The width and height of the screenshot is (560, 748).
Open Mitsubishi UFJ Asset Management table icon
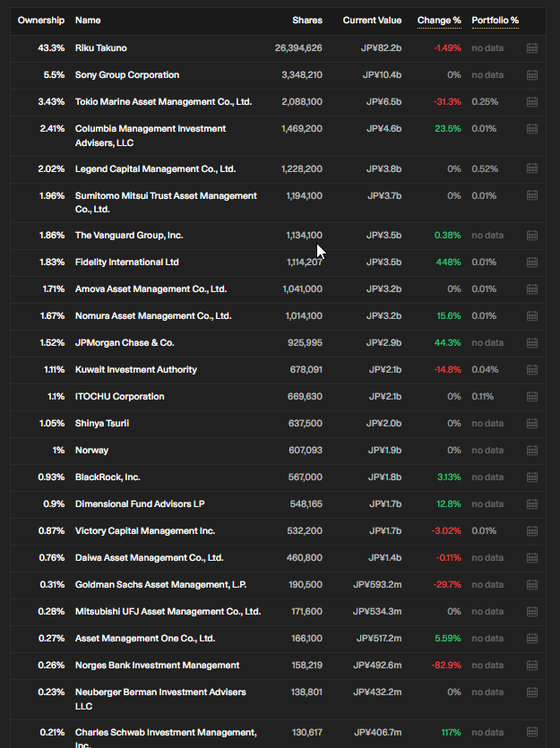(x=532, y=612)
